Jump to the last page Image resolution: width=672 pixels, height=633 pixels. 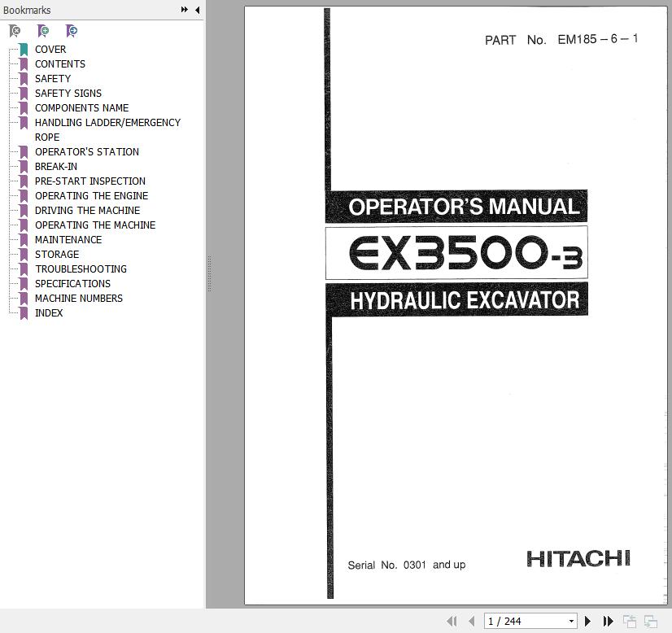(x=608, y=621)
